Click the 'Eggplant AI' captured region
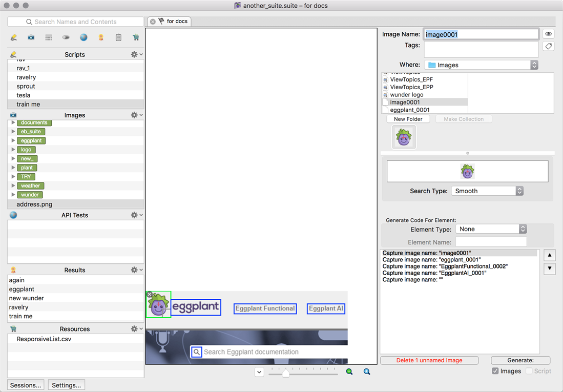Image resolution: width=563 pixels, height=392 pixels. [x=326, y=308]
